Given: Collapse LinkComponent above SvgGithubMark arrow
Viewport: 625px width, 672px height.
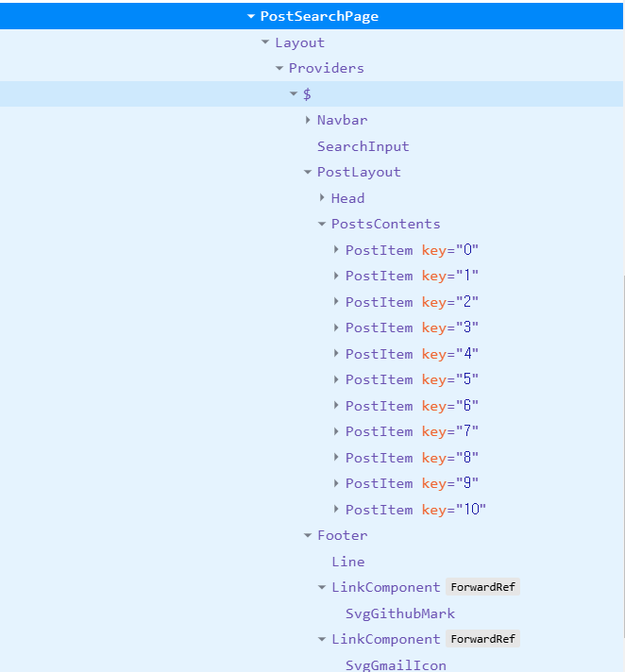Looking at the screenshot, I should pos(322,588).
